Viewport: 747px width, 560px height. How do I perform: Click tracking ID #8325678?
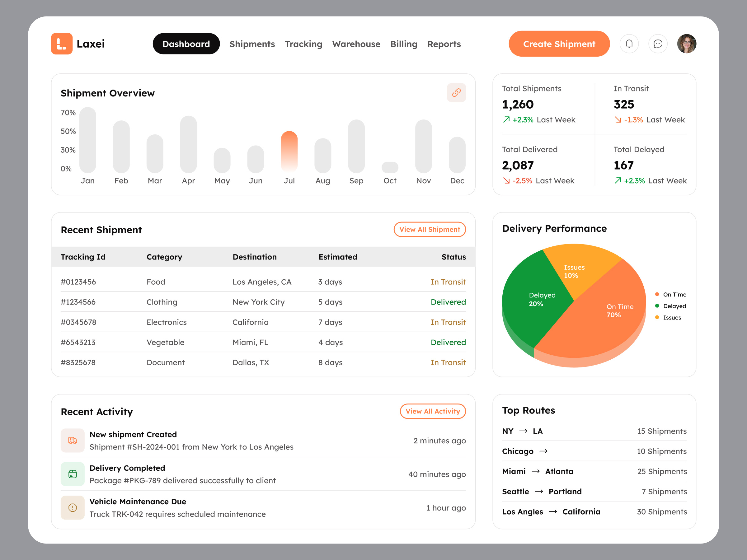[78, 362]
